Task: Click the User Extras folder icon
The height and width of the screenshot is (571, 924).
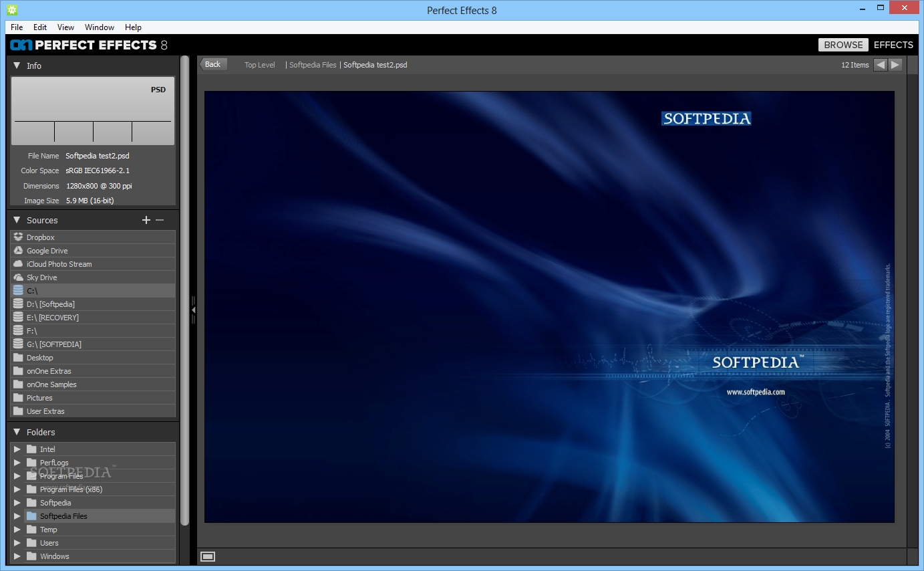Action: pyautogui.click(x=18, y=411)
